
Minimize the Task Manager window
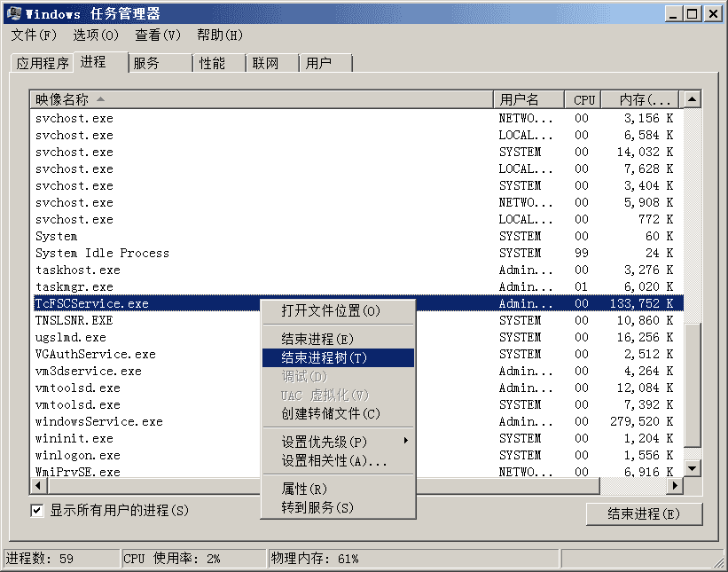(673, 13)
